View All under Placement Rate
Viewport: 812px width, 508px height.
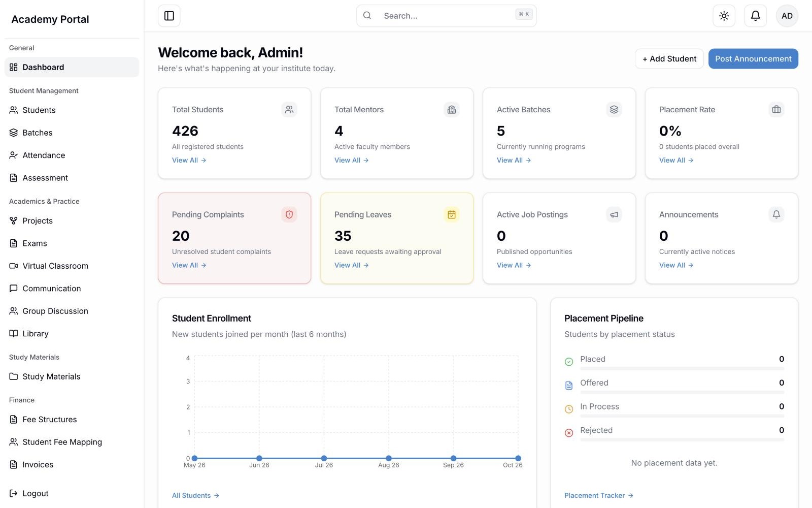click(676, 160)
